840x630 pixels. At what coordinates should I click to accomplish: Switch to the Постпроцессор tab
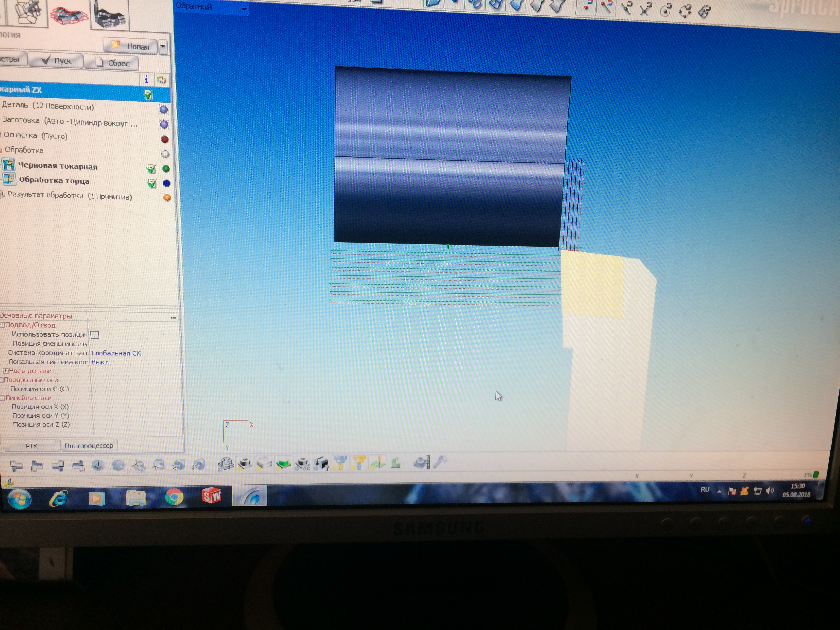coord(89,446)
